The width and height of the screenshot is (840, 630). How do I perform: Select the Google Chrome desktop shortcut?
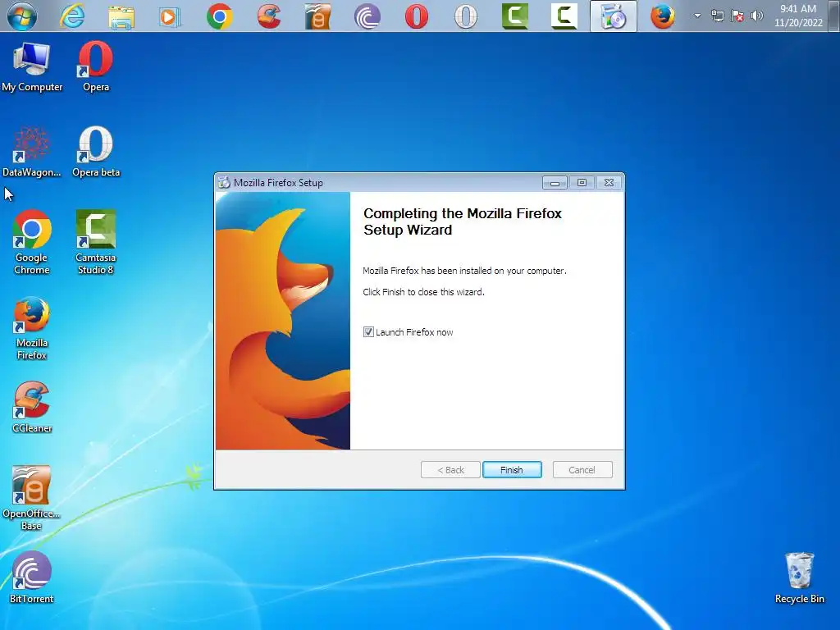click(32, 243)
